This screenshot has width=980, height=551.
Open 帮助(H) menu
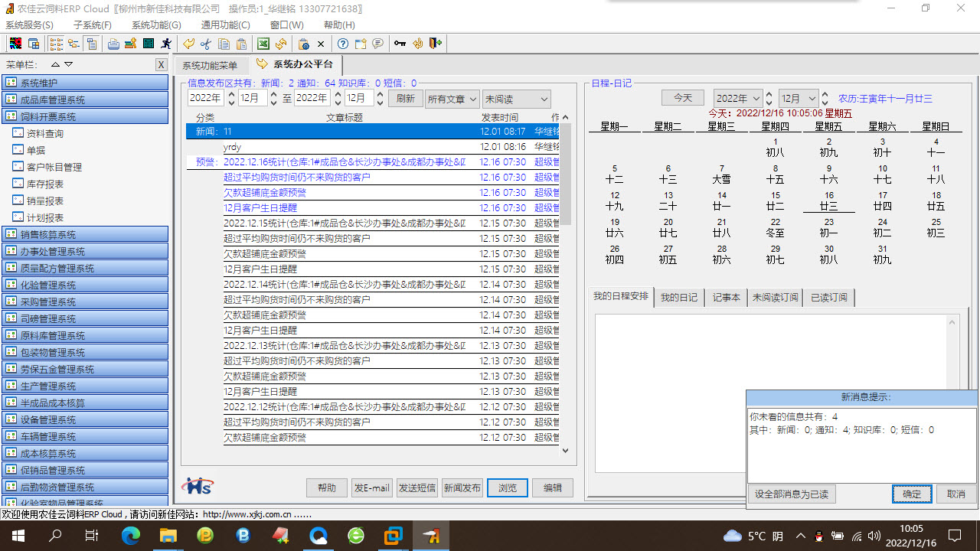(x=339, y=25)
